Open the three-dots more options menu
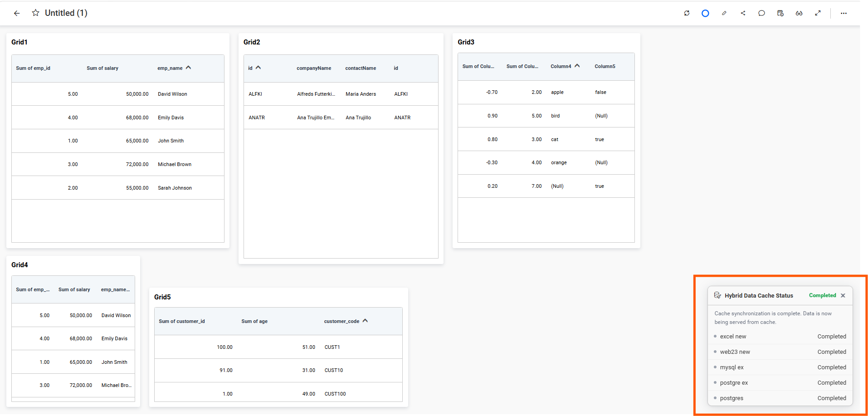This screenshot has width=868, height=416. (844, 13)
